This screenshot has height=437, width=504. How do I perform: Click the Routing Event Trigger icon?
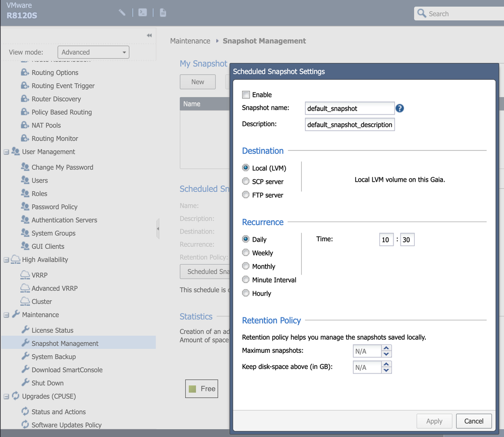click(25, 86)
